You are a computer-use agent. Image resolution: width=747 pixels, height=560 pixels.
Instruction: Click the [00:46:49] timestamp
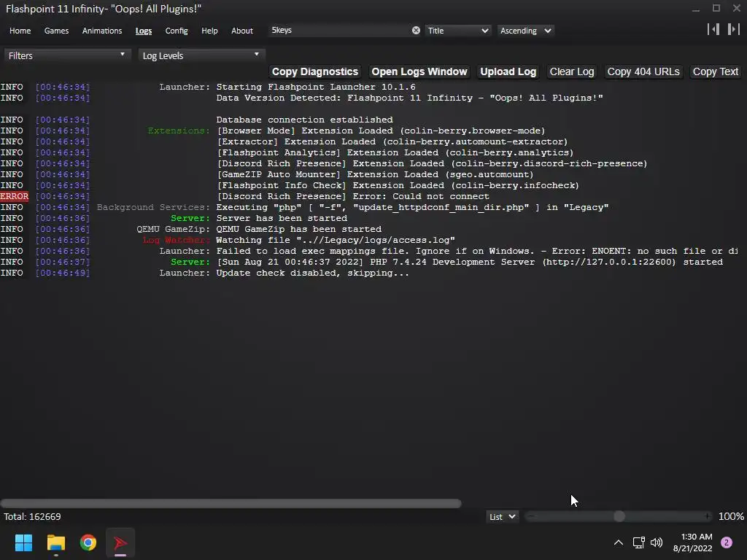(63, 273)
